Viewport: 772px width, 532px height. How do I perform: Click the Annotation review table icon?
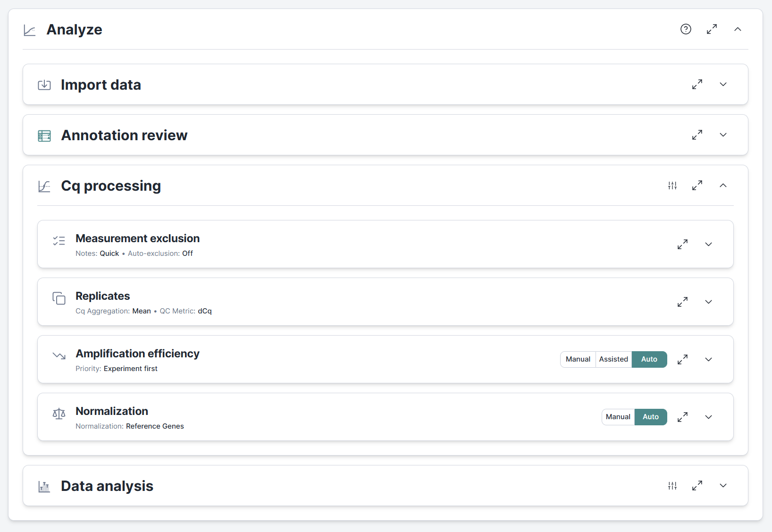pyautogui.click(x=44, y=135)
